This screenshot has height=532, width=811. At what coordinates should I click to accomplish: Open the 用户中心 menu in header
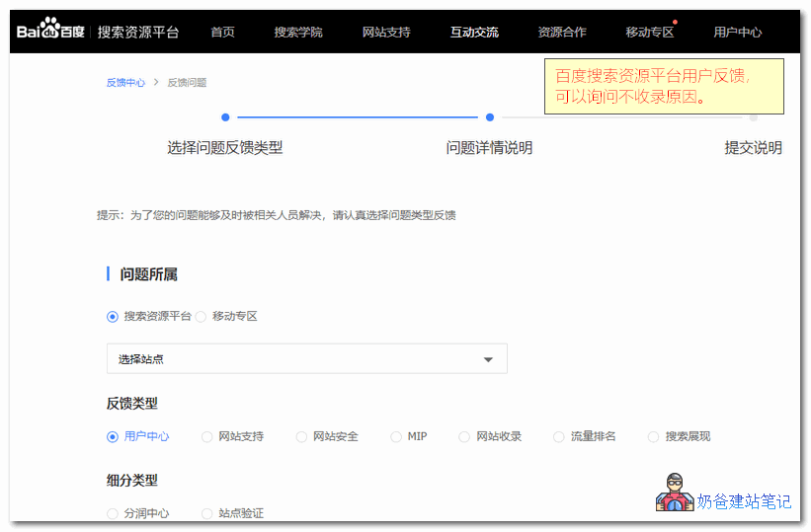point(738,32)
